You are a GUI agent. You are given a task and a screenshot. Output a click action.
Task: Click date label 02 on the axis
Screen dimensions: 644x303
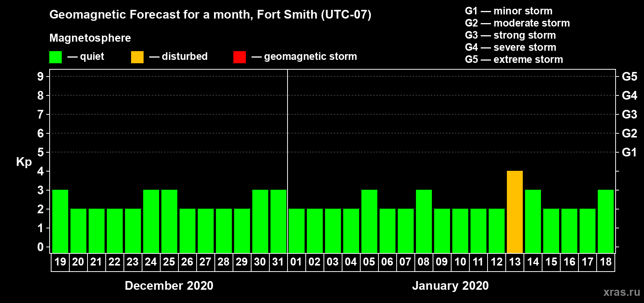point(314,262)
